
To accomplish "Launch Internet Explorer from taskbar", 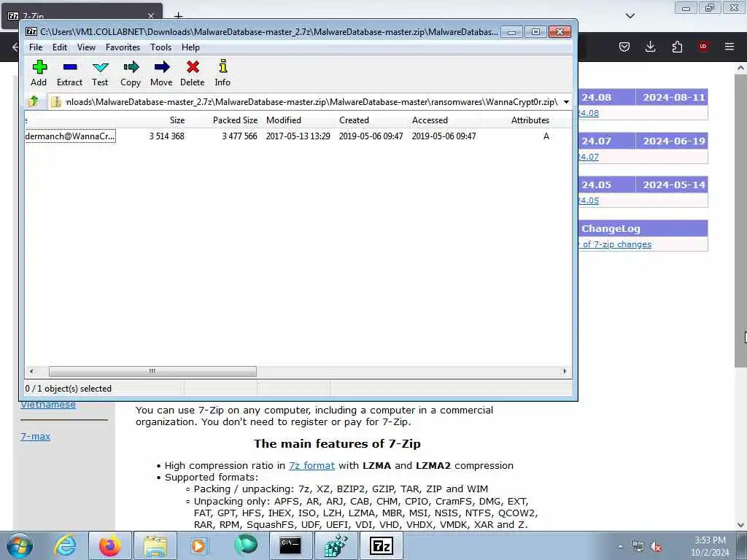I will [x=65, y=545].
